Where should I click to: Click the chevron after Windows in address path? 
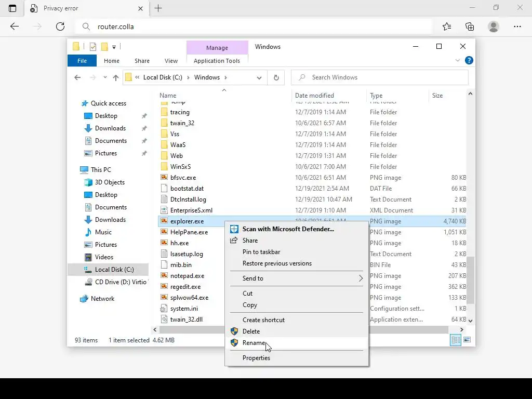pos(225,78)
